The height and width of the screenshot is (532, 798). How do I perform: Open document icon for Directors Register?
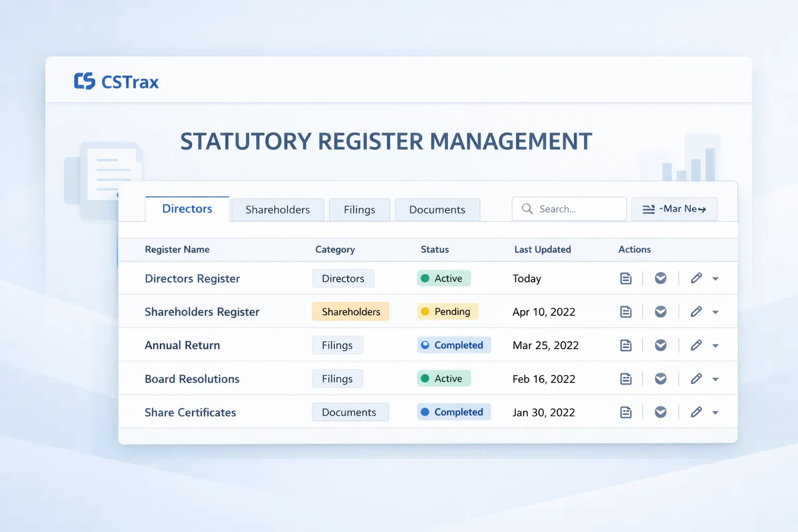click(626, 278)
